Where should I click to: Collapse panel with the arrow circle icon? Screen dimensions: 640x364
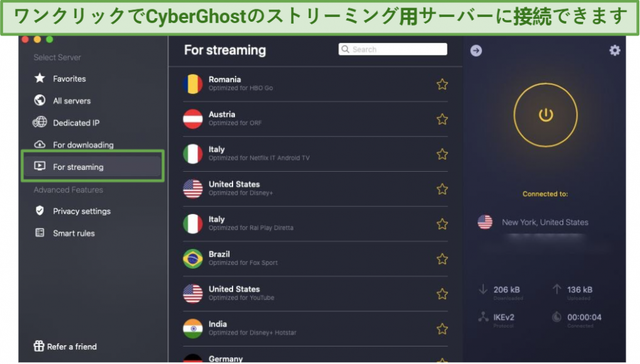click(x=476, y=51)
